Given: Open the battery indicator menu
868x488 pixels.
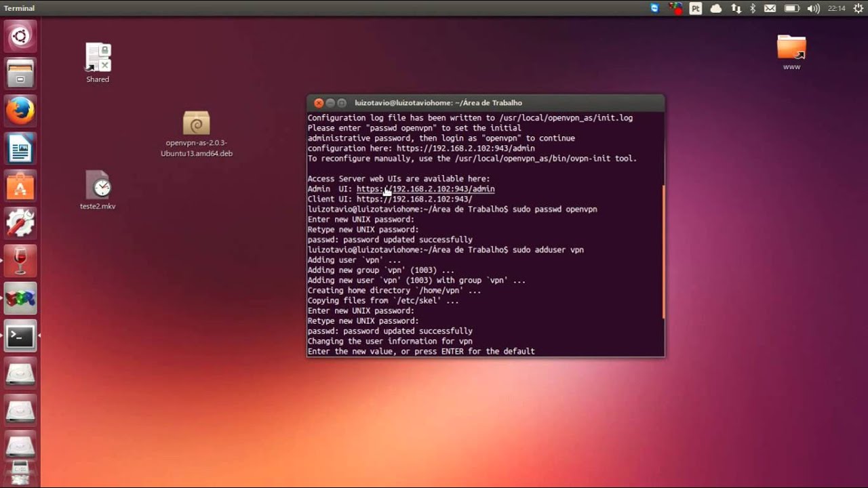Looking at the screenshot, I should click(791, 8).
